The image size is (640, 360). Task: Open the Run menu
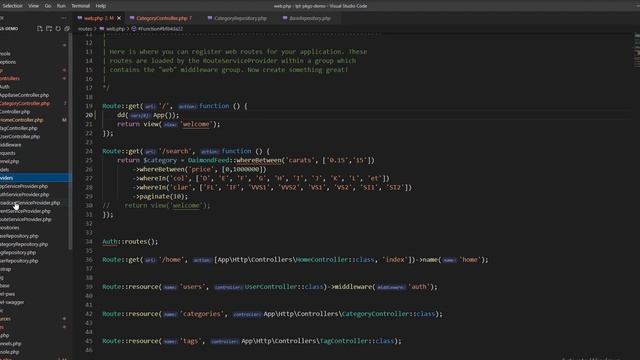click(x=61, y=6)
